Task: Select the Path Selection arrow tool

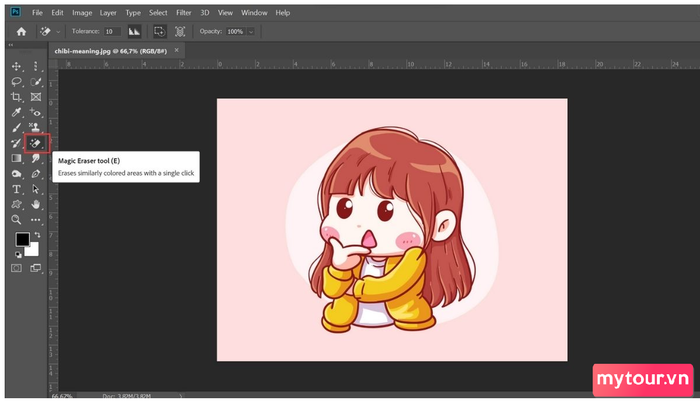Action: click(x=36, y=189)
